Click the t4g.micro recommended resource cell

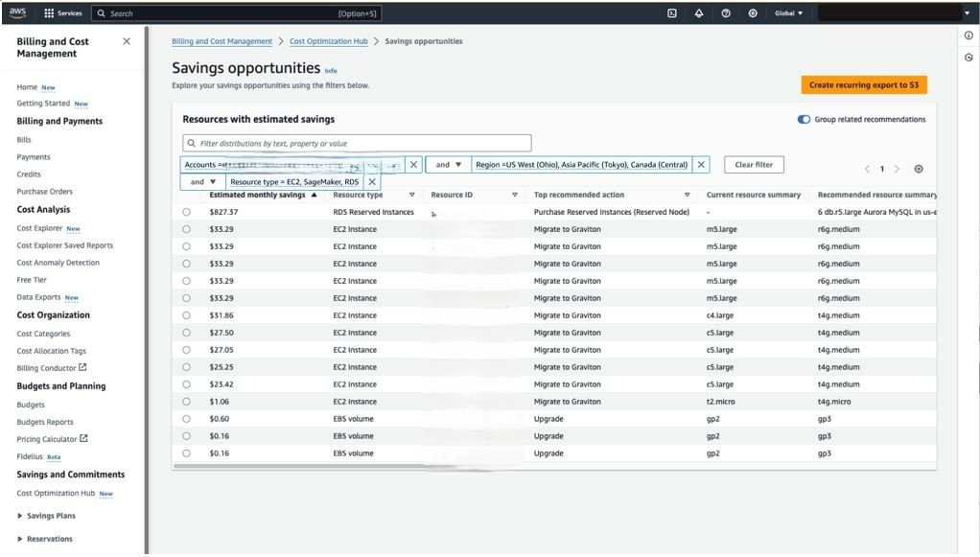833,402
